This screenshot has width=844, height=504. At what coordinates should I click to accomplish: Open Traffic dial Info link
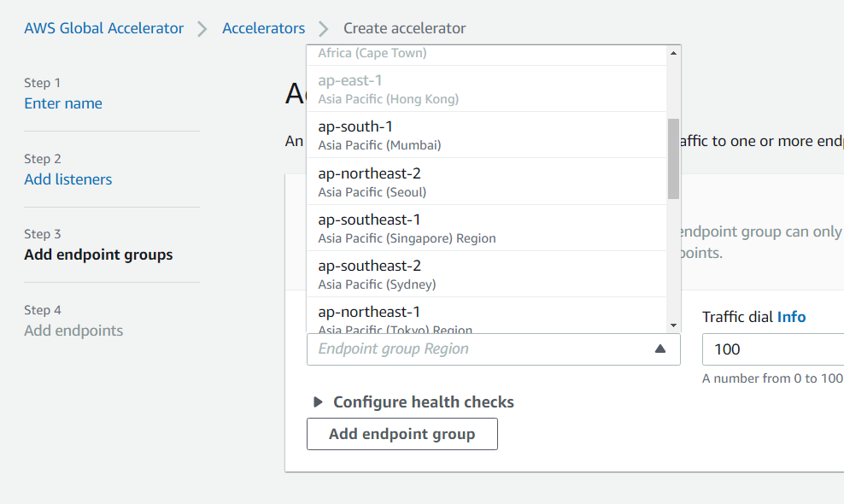pos(791,317)
